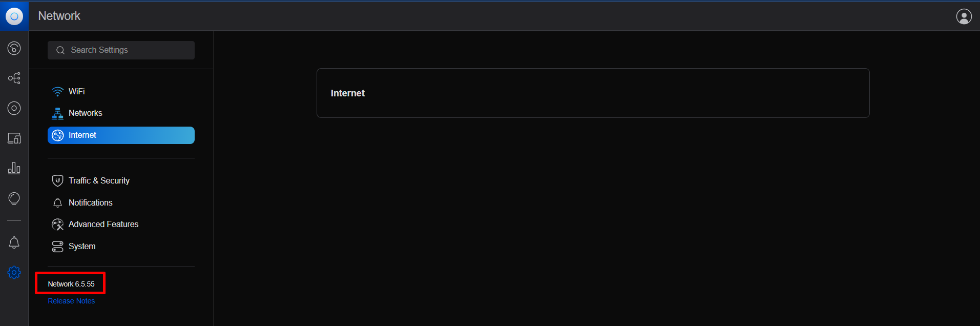Open the System settings section
The image size is (980, 326).
click(x=82, y=246)
